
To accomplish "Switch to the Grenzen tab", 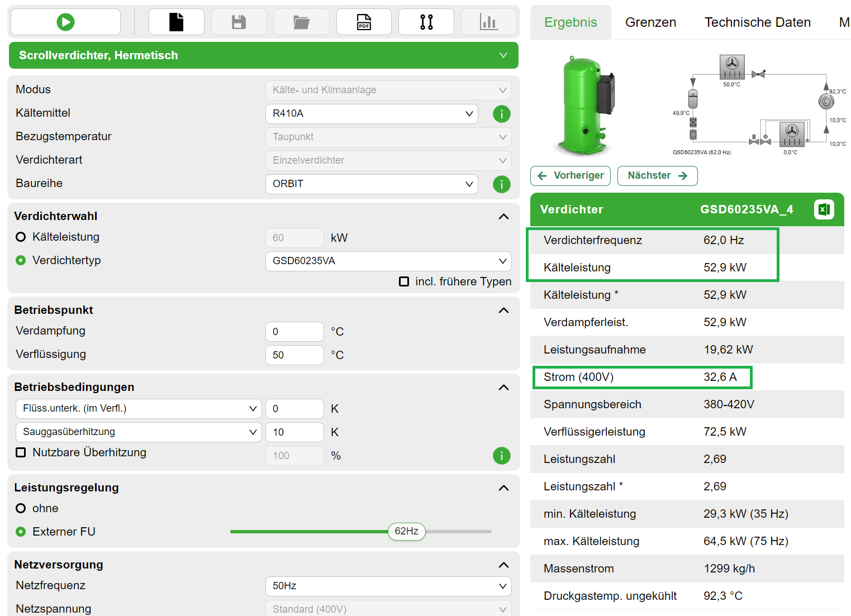I will (x=650, y=22).
